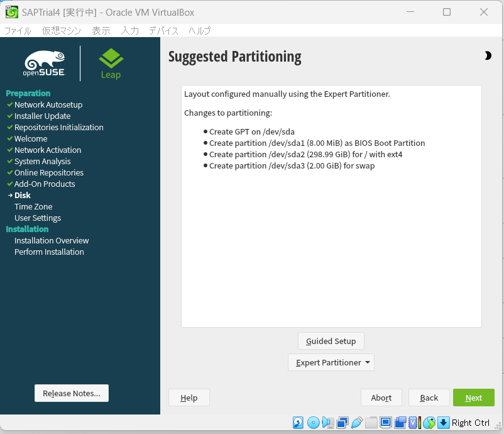Click Network Autosetup step

click(48, 104)
